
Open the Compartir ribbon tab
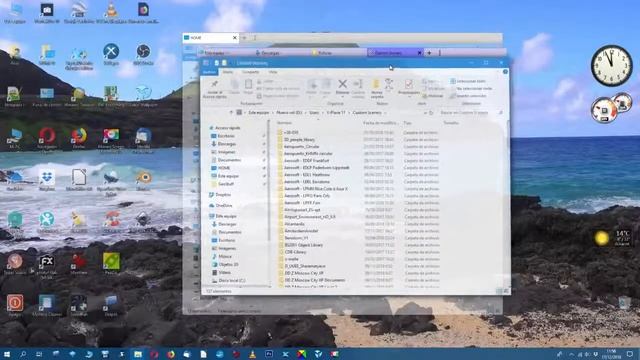251,72
